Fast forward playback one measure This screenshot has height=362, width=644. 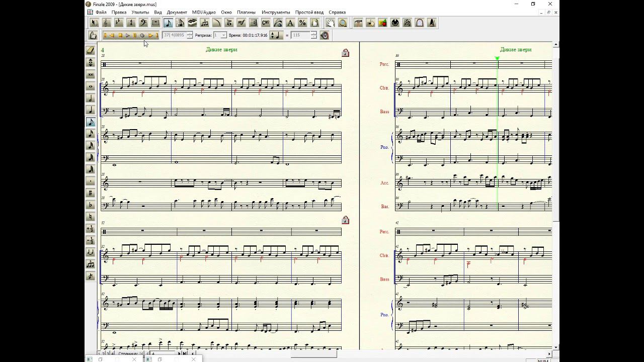[150, 35]
